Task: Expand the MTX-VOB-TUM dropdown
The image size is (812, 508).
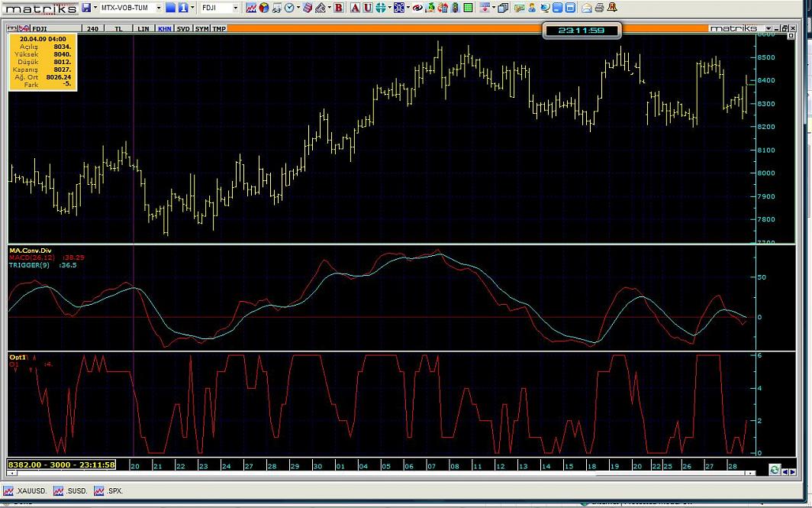Action: point(159,8)
